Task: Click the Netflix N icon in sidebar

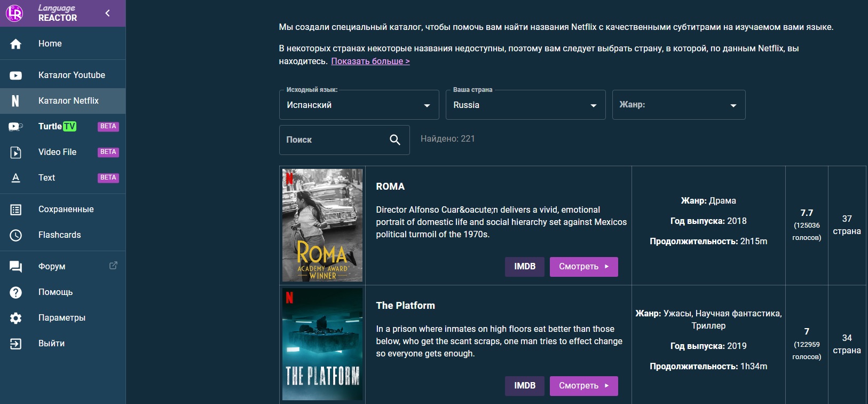Action: pyautogui.click(x=15, y=101)
